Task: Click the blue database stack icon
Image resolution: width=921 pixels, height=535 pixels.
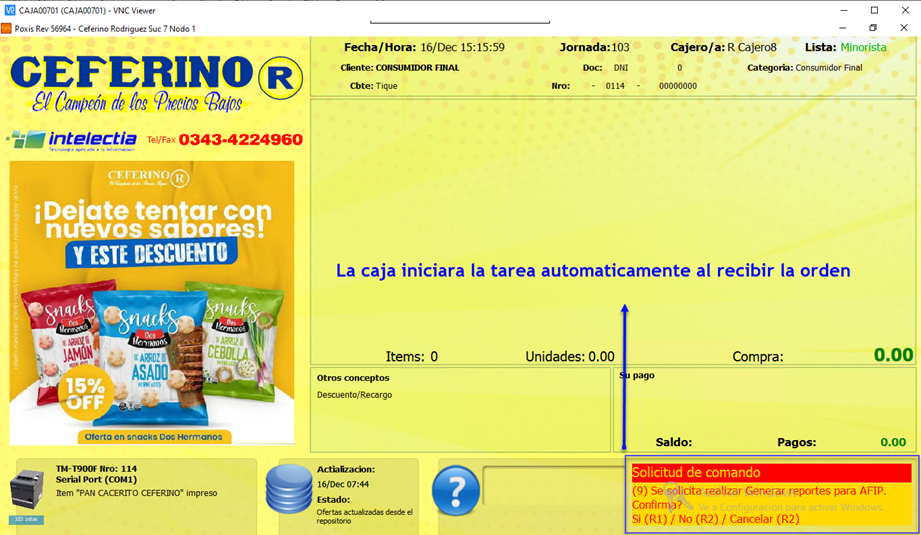Action: pyautogui.click(x=289, y=490)
